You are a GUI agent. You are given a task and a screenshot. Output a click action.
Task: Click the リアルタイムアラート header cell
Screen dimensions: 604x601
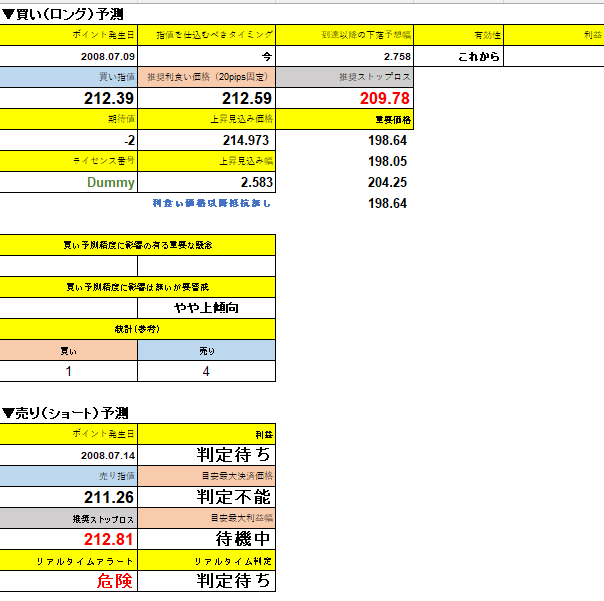(69, 561)
